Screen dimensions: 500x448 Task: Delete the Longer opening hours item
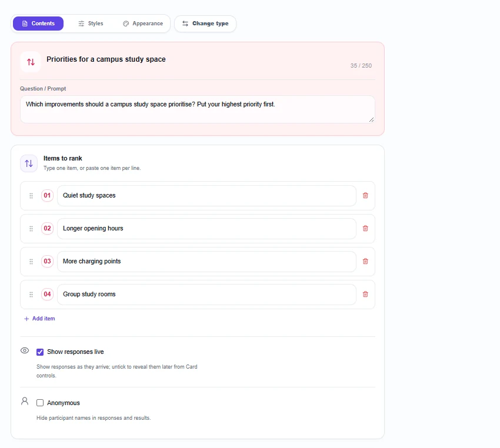point(365,228)
